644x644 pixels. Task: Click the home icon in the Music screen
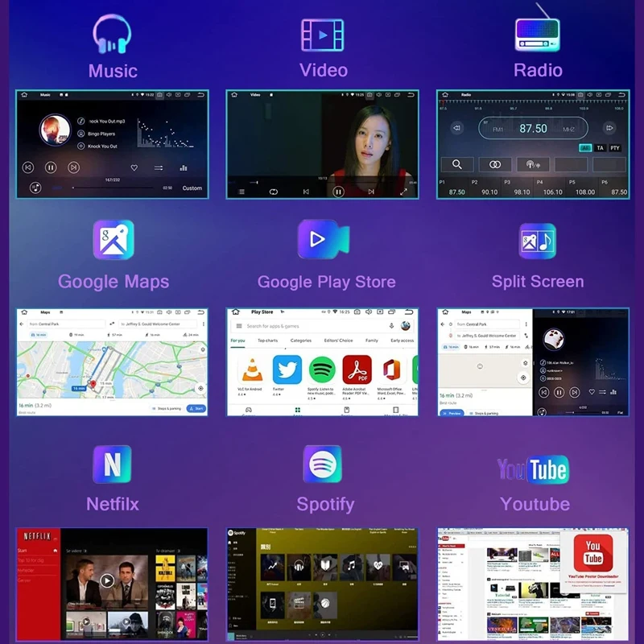24,95
